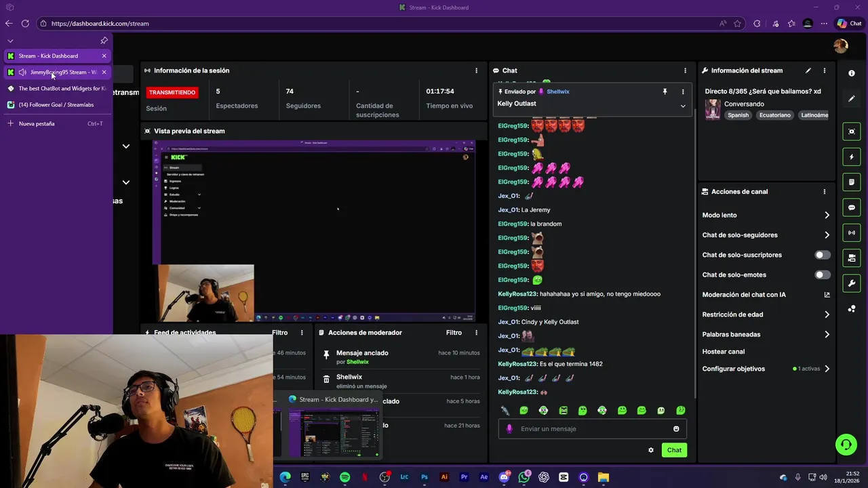
Task: Expand Modo lento options
Action: 827,216
